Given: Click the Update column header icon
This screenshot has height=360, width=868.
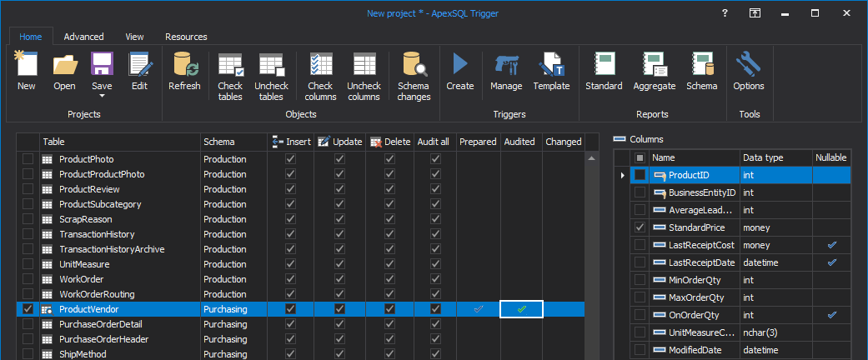Looking at the screenshot, I should click(x=324, y=142).
